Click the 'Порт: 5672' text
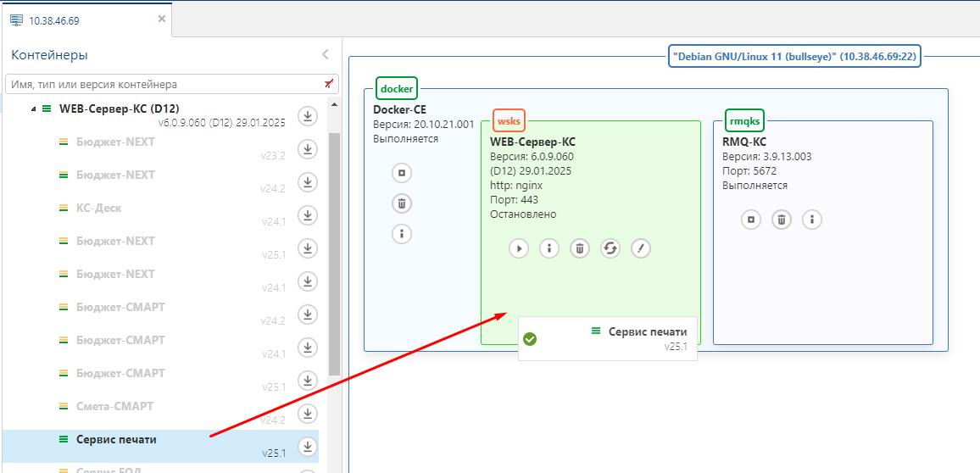980x473 pixels. pyautogui.click(x=749, y=170)
